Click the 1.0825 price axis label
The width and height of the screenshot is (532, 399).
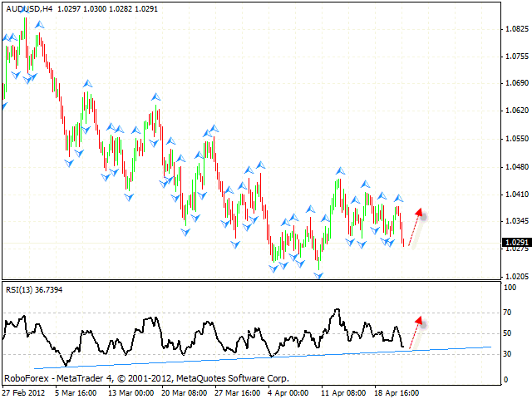coord(517,29)
